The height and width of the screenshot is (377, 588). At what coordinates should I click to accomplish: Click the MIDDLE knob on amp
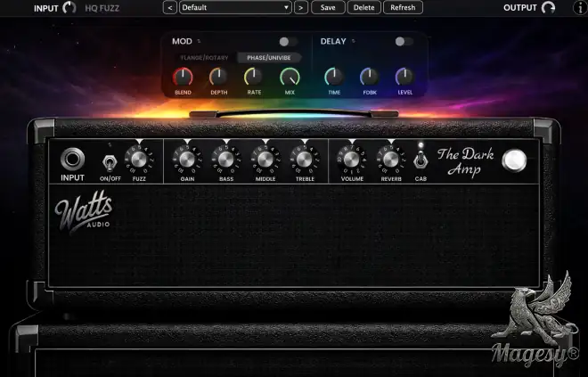point(265,159)
